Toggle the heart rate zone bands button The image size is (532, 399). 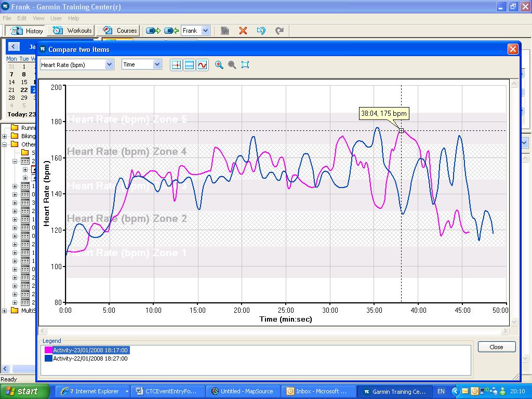pyautogui.click(x=190, y=65)
